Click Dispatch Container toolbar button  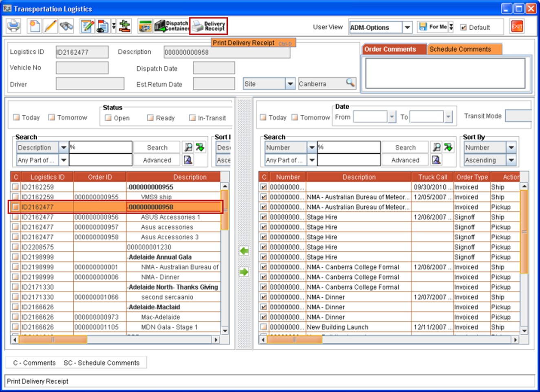pyautogui.click(x=172, y=26)
